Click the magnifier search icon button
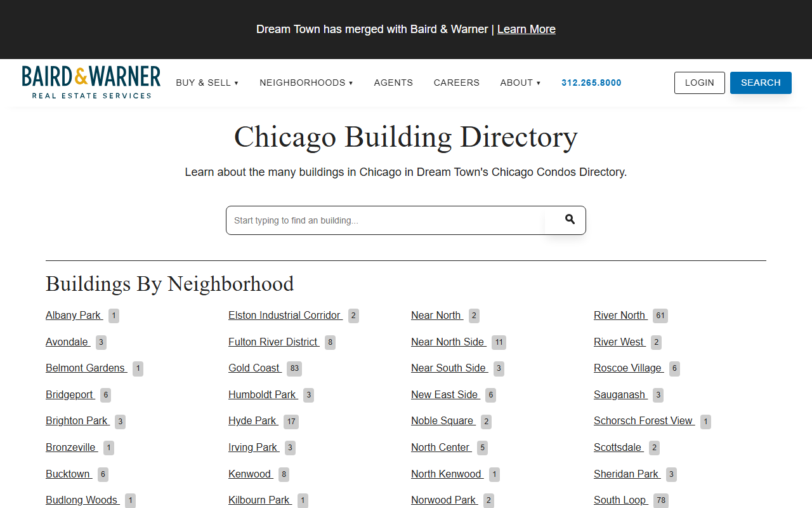This screenshot has height=508, width=812. point(570,220)
